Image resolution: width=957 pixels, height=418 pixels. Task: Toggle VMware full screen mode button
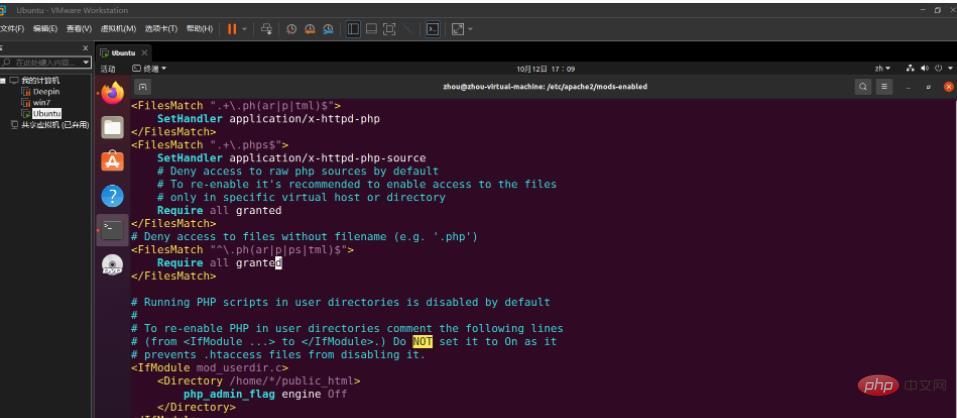pos(389,29)
